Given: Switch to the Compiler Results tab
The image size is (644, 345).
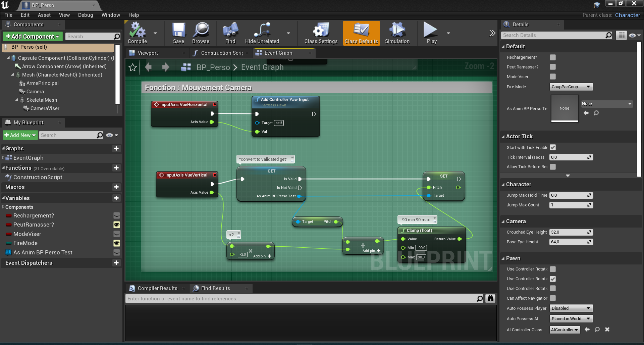Looking at the screenshot, I should tap(157, 288).
